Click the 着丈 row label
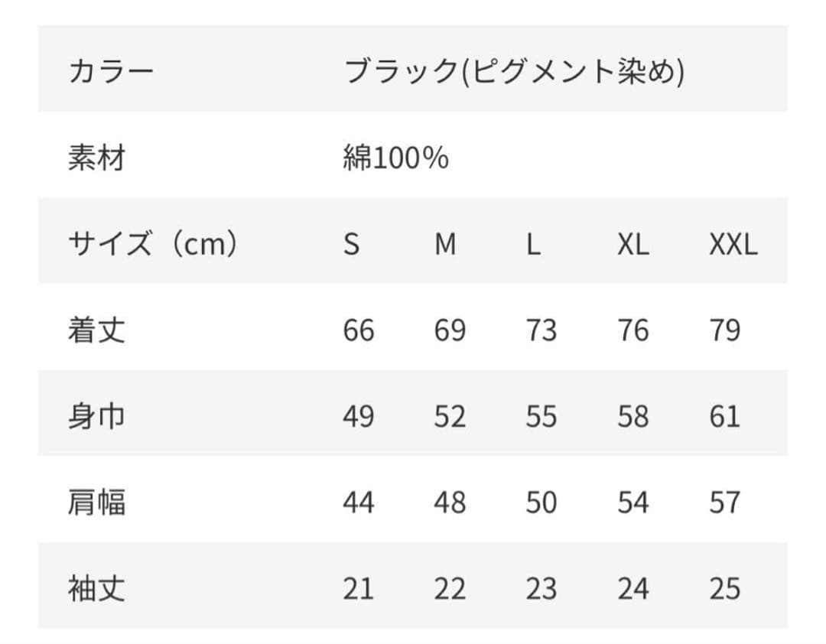Viewport: 826px width, 644px height. pos(97,330)
